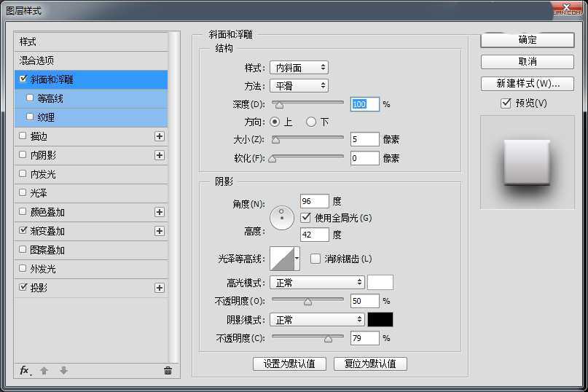Viewport: 588px width, 392px height.
Task: Open the 方法 dropdown showing 平滑
Action: pyautogui.click(x=299, y=86)
